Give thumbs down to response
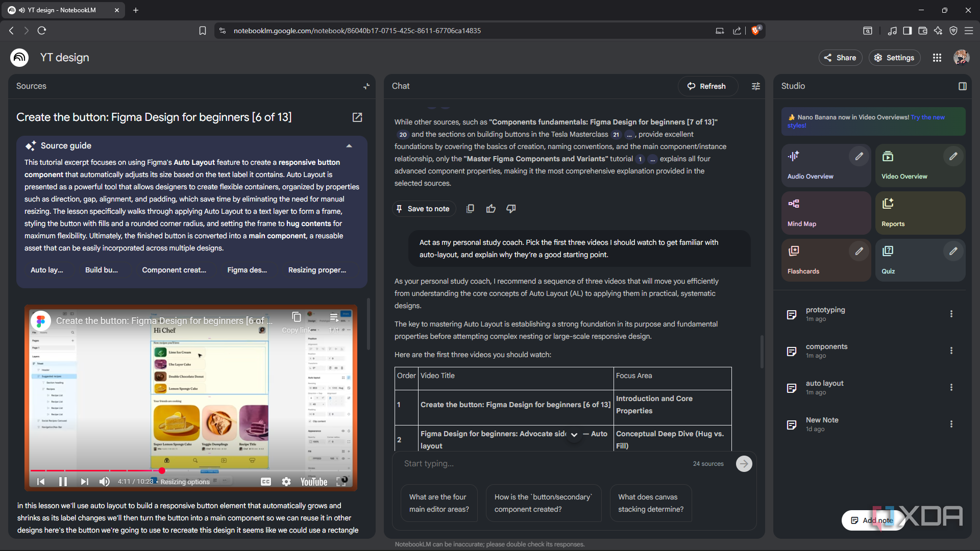Image resolution: width=980 pixels, height=551 pixels. coord(511,209)
